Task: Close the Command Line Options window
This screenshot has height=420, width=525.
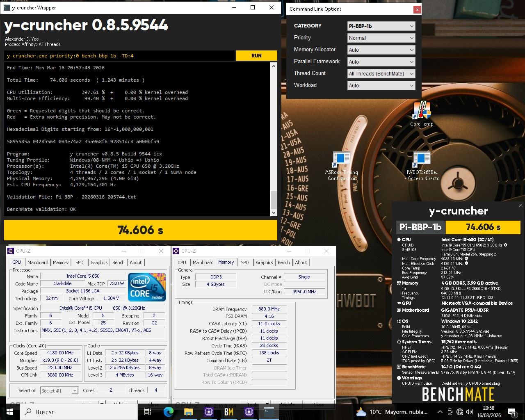Action: tap(417, 9)
